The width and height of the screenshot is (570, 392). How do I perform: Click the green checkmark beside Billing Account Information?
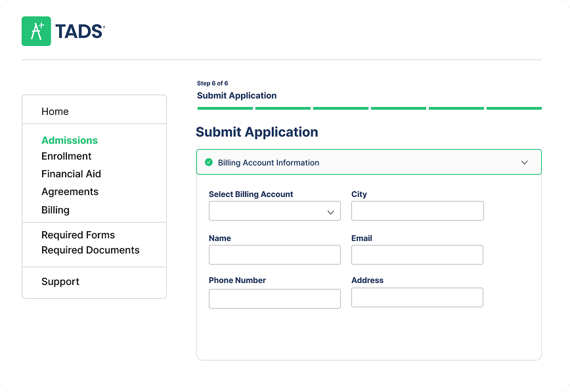coord(209,162)
